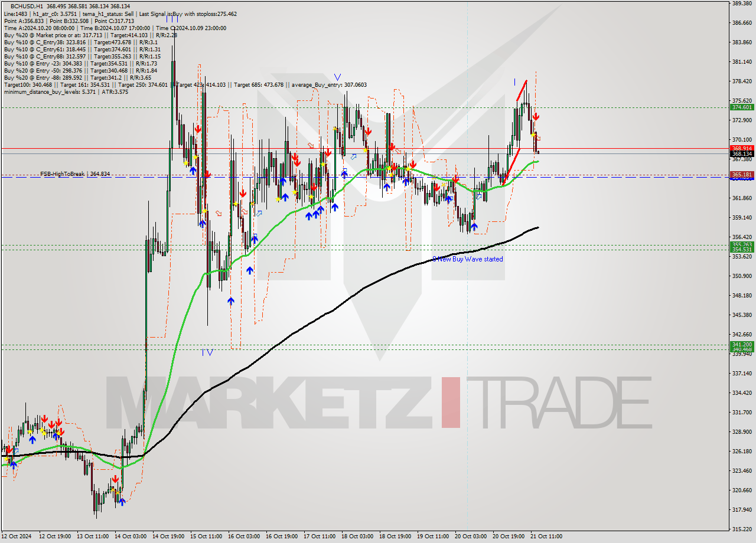
Task: Click the 17 Oct 11:00 time label
Action: 320,537
